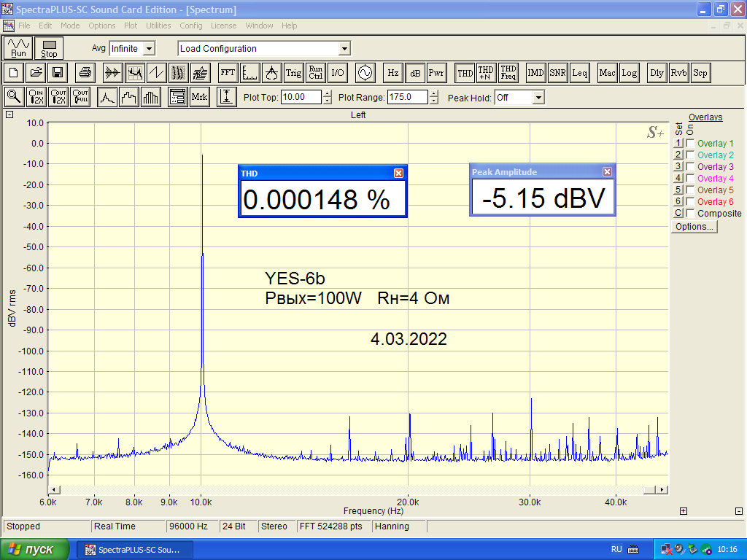Enable the Overlay 6 checkbox
747x560 pixels.
[690, 201]
